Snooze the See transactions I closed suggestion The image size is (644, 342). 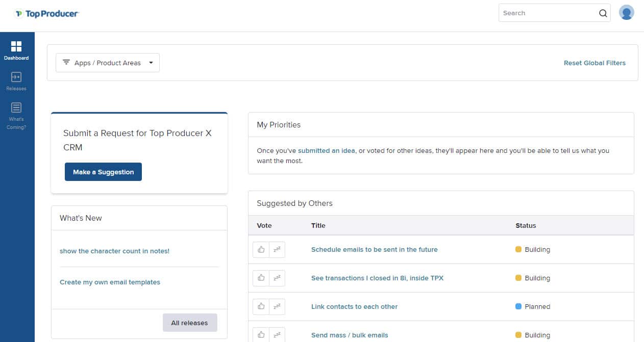coord(277,278)
